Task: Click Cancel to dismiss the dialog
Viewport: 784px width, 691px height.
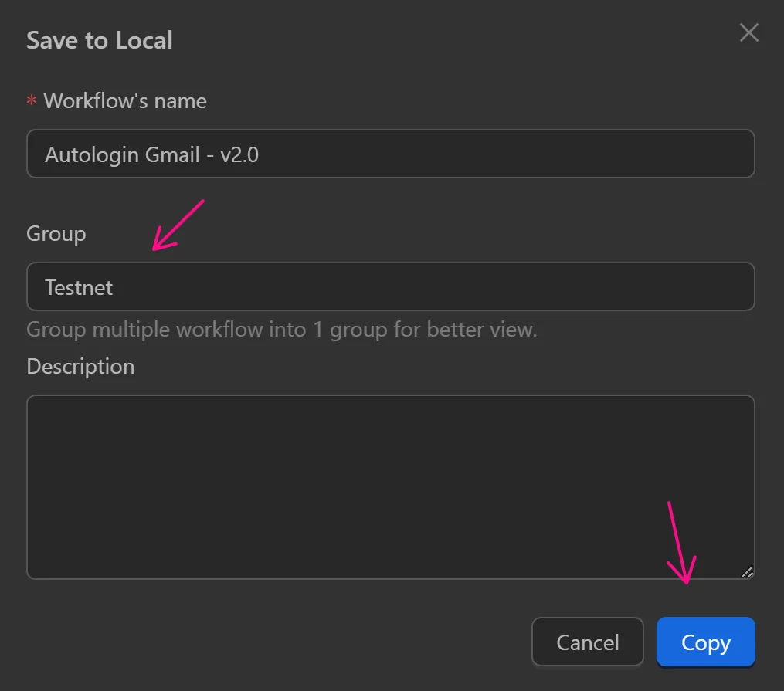Action: click(587, 642)
